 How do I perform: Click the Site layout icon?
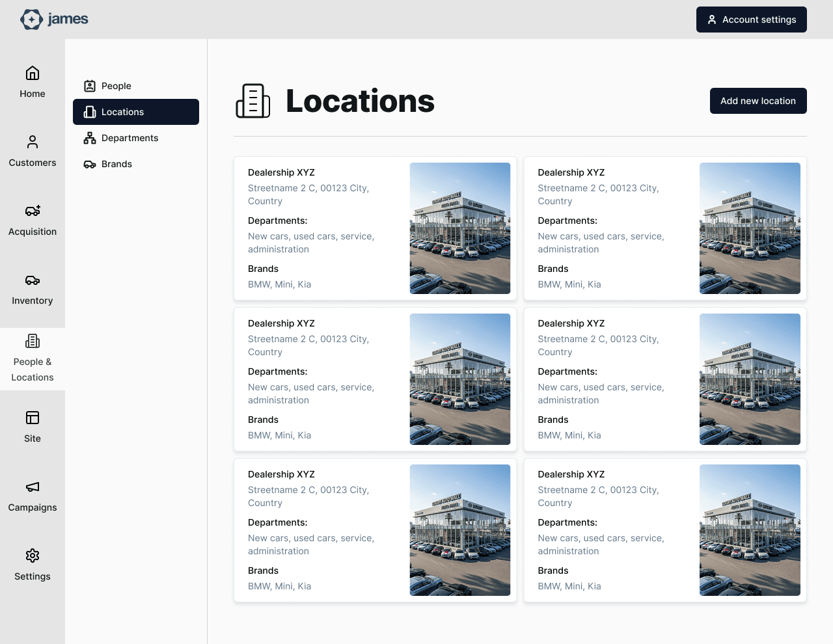click(x=33, y=418)
